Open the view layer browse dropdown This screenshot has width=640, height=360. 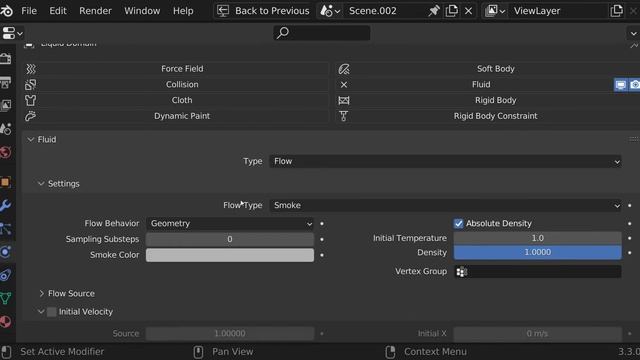point(495,11)
